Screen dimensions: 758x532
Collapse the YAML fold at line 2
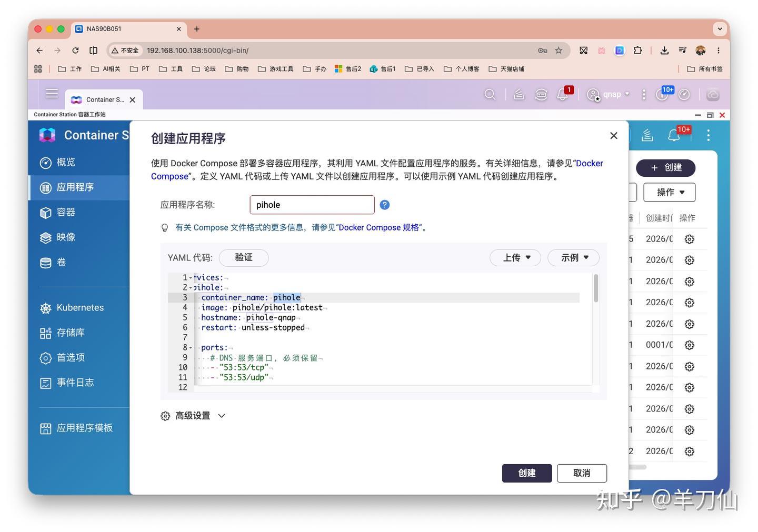tap(191, 288)
